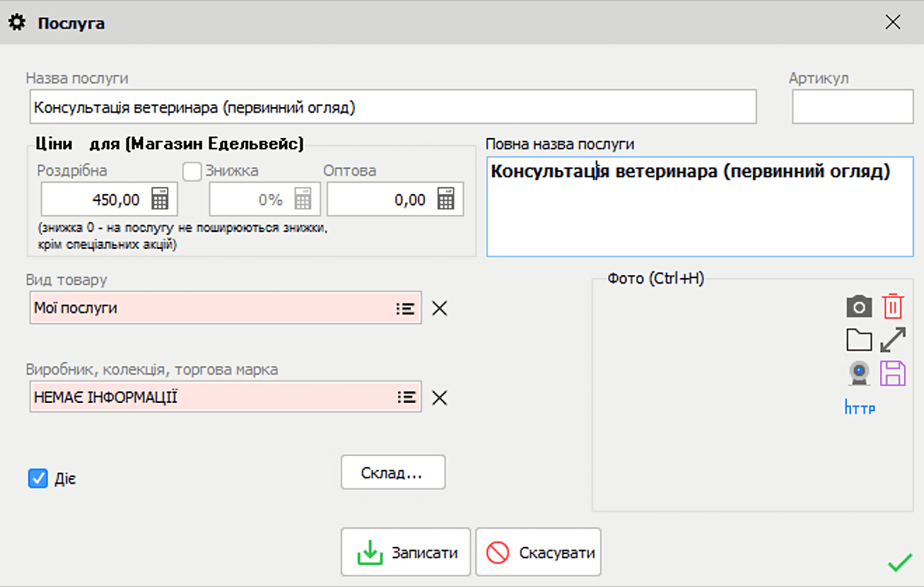This screenshot has height=587, width=924.
Task: Open the Склад... dialog
Action: click(393, 472)
